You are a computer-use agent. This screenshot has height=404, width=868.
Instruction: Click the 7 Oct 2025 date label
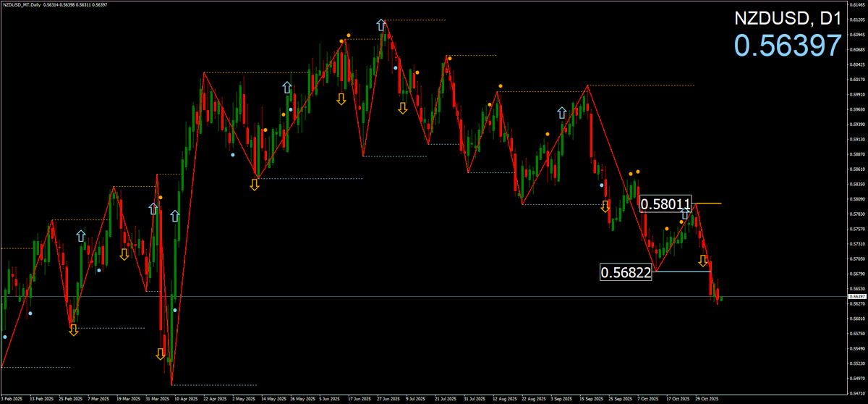point(648,399)
